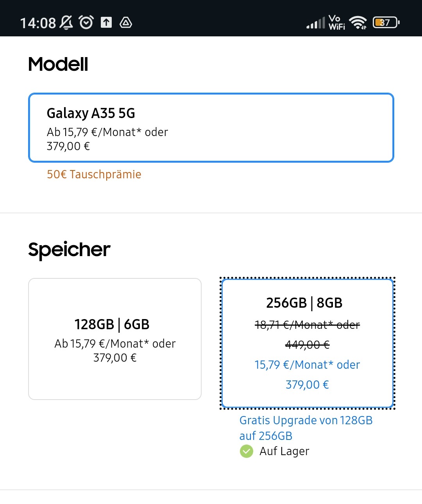This screenshot has width=422, height=504.
Task: Tap the discounted 379,00 € blue price
Action: [307, 385]
